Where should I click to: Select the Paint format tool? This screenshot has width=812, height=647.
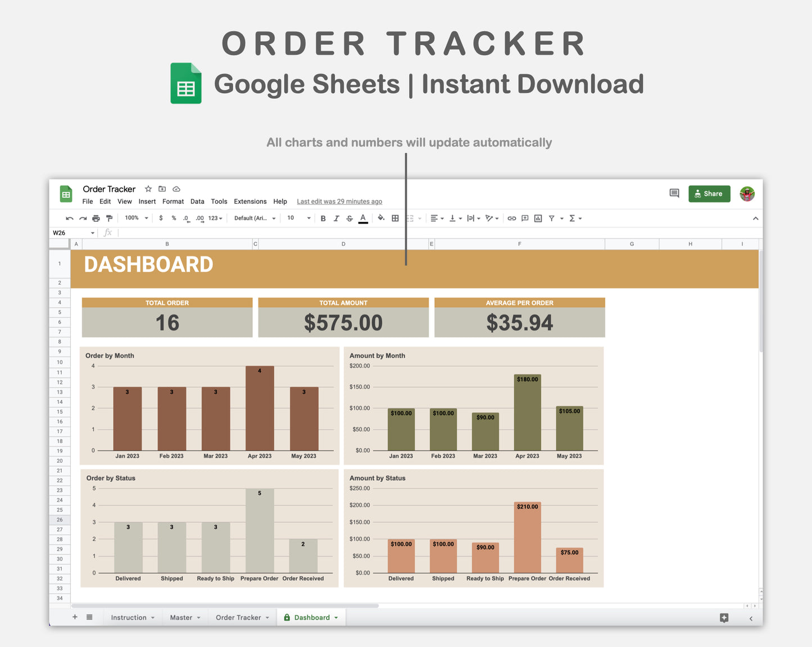(x=109, y=218)
